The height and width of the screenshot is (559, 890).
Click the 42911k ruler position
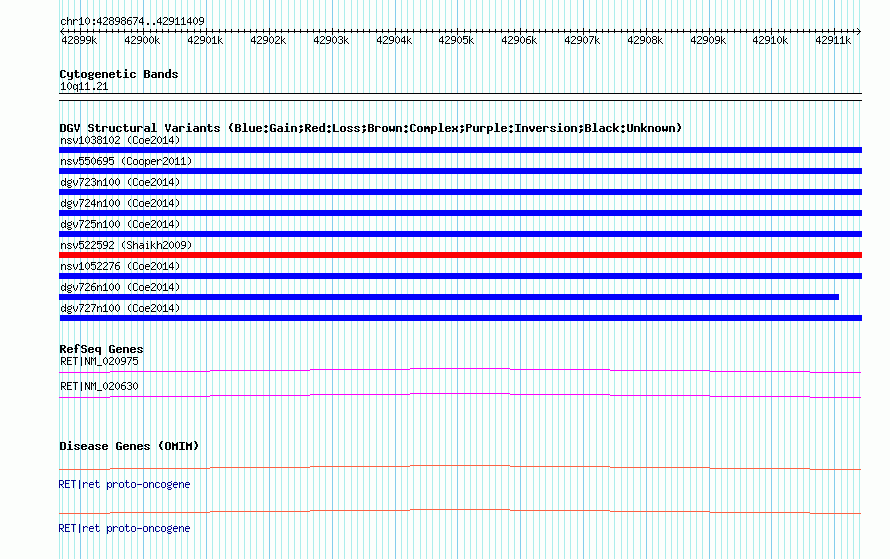pyautogui.click(x=833, y=40)
